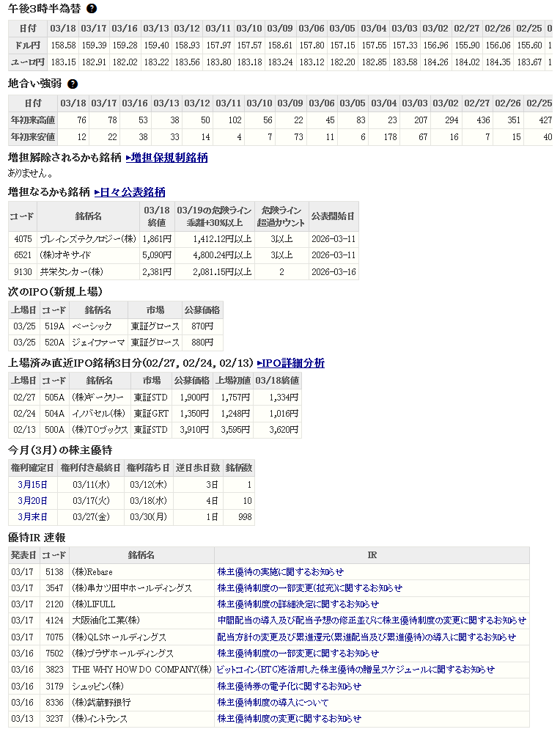Open 武蔵野銀行's 株主優待制度の導入について link
This screenshot has height=732, width=560.
pos(273,702)
